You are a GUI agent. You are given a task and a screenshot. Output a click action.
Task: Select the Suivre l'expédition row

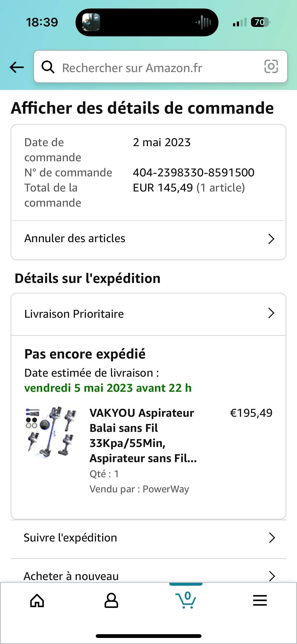pos(71,537)
